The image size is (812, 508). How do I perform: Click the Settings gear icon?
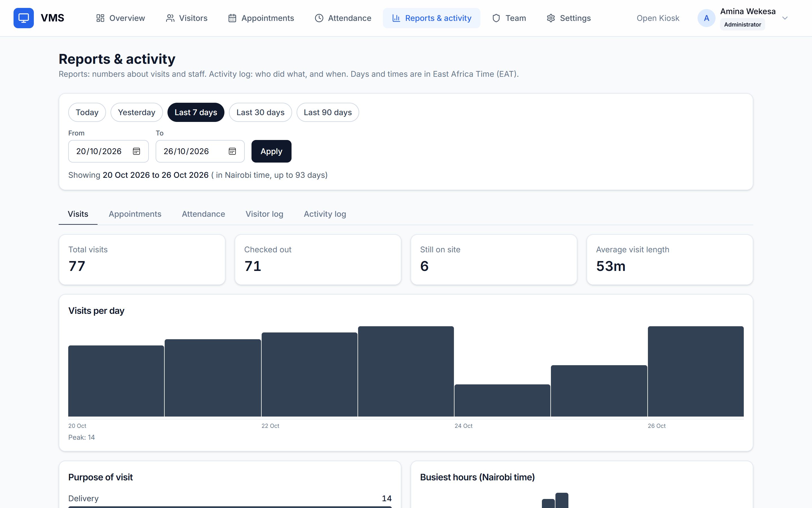551,18
